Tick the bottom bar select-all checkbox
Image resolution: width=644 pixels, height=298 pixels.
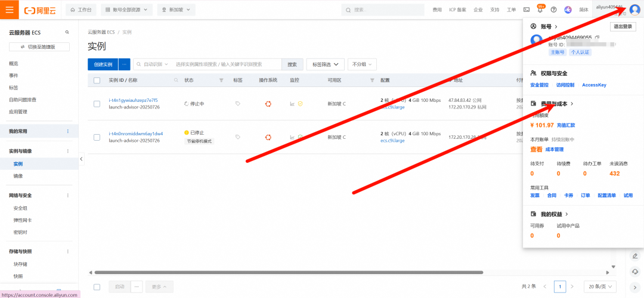(97, 287)
